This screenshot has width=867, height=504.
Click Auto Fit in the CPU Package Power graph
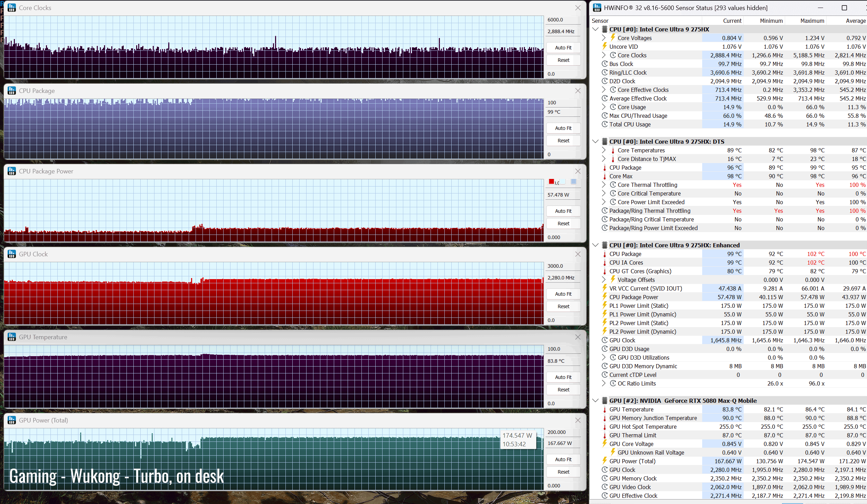tap(563, 211)
